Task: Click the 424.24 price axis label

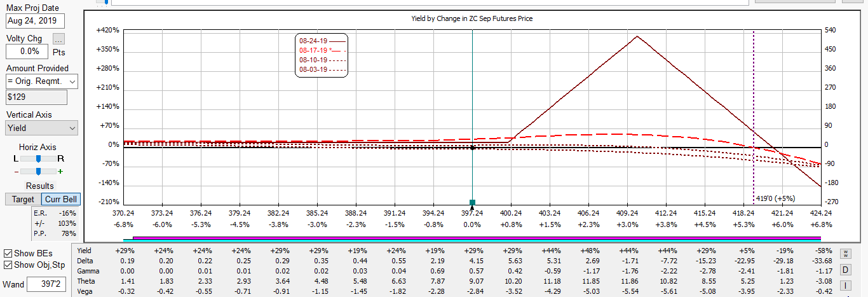Action: pos(821,214)
